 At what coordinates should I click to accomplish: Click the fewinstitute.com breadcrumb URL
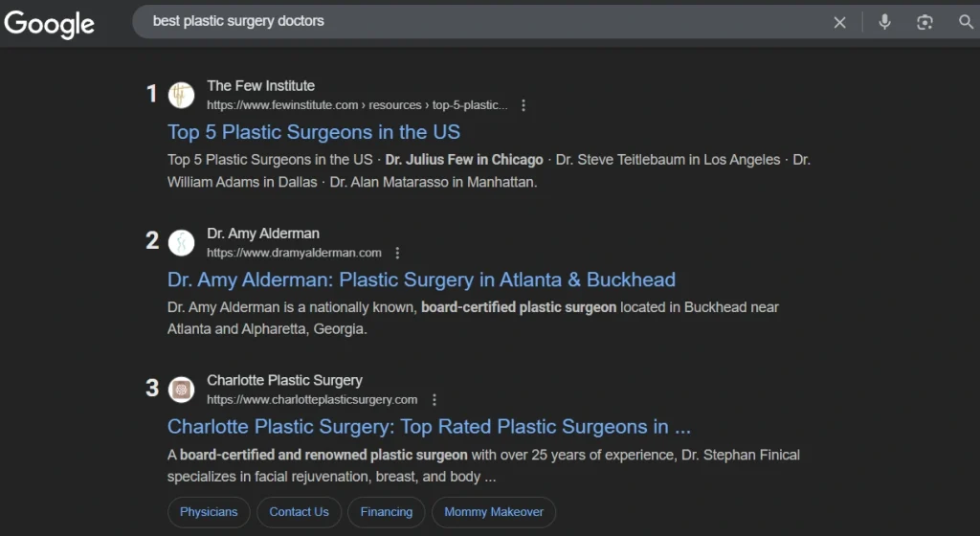[x=357, y=105]
